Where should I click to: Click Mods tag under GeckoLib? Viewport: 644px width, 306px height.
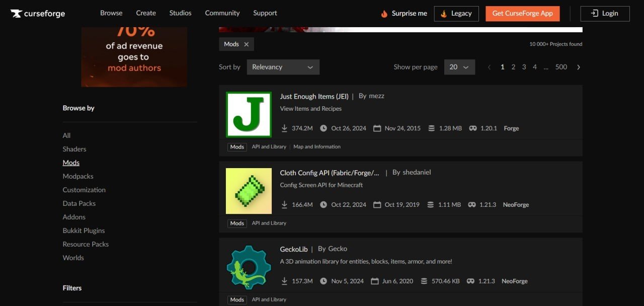(x=237, y=299)
